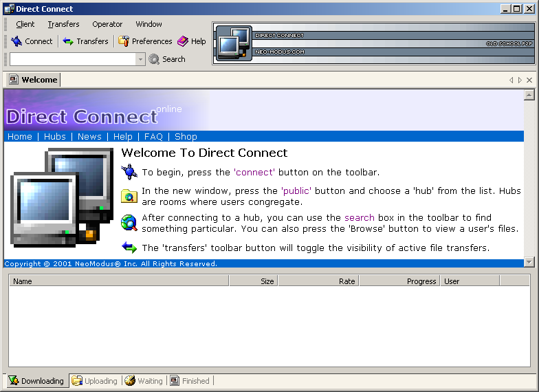Click the scroll down arrow of welcome page

click(529, 262)
